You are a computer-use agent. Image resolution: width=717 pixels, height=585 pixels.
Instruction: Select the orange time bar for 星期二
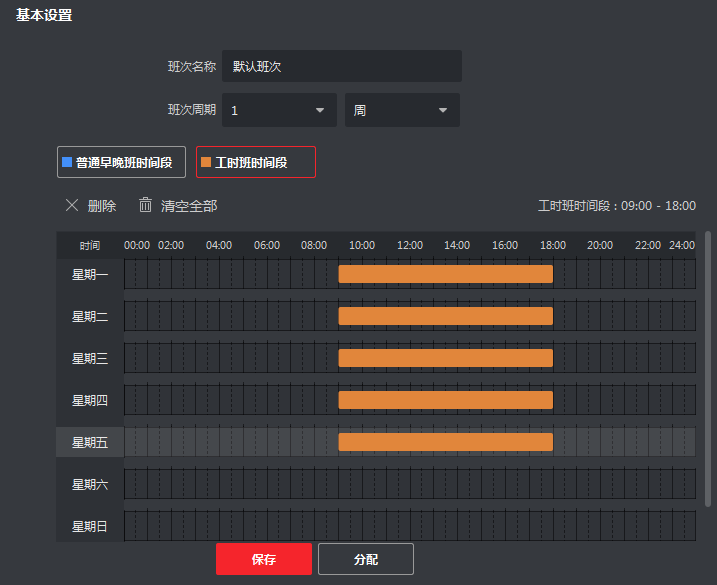[x=445, y=316]
